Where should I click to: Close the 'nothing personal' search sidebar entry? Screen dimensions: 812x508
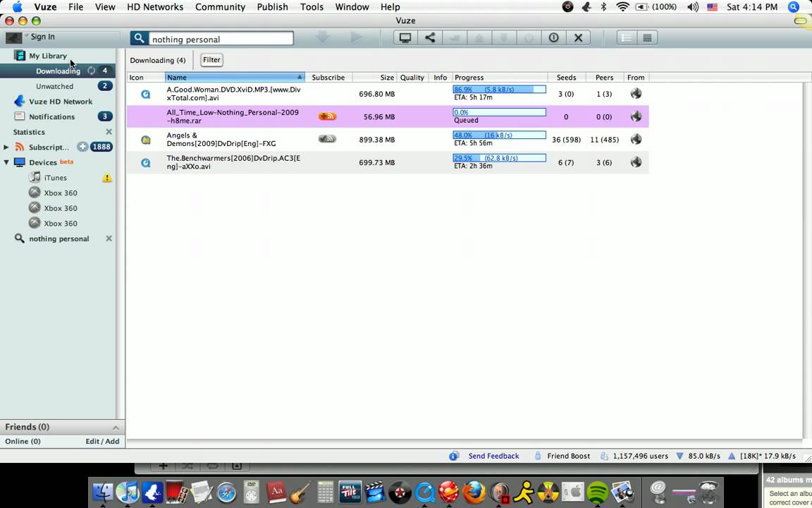tap(109, 238)
